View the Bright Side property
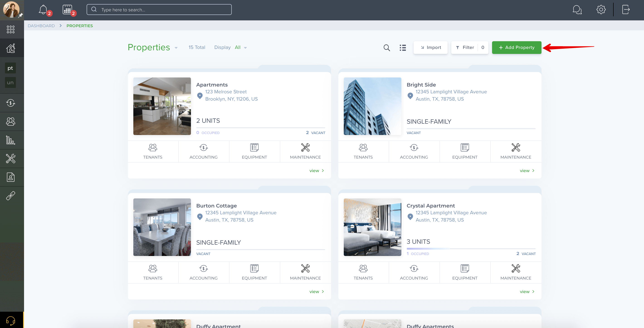644x328 pixels. click(x=527, y=171)
